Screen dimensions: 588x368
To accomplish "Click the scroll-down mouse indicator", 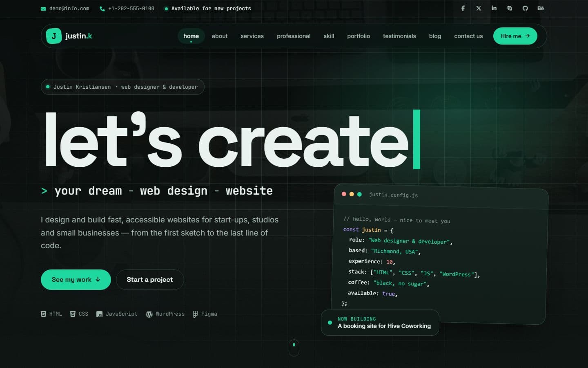I will (294, 348).
